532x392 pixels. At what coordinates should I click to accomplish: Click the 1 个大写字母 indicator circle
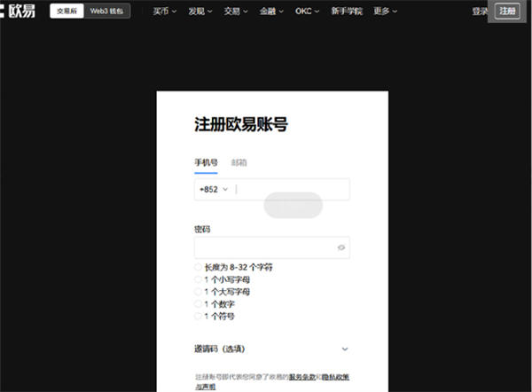tap(198, 292)
